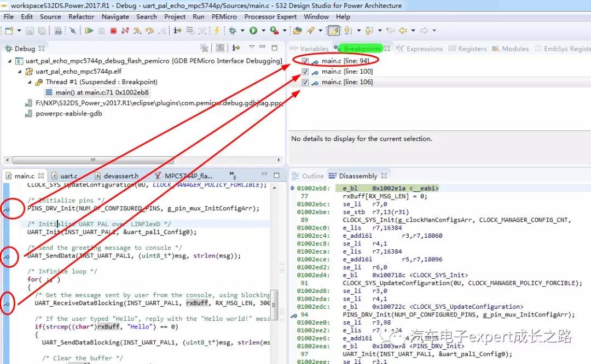Click the red Terminate button

point(113,31)
